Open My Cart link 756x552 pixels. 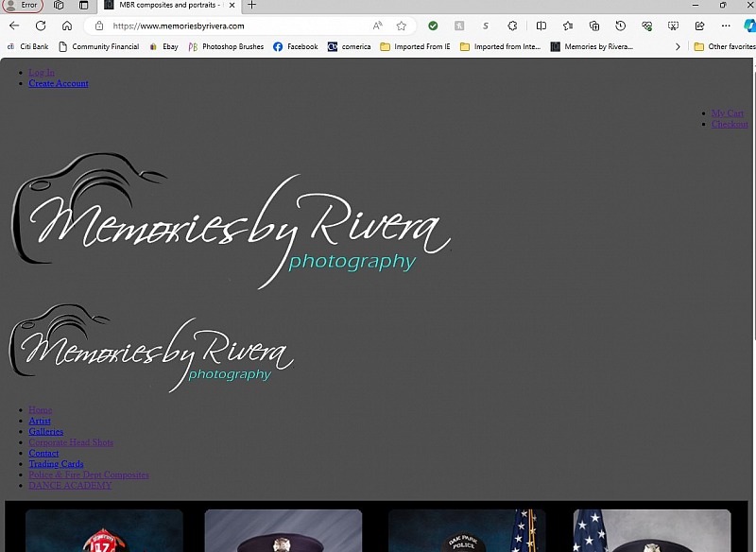click(727, 113)
